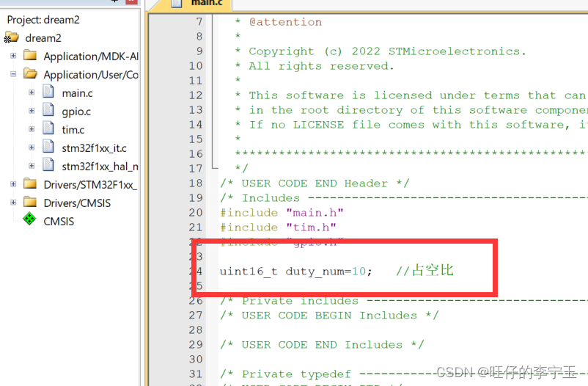
Task: Click the Drivers/CMSIS folder icon
Action: click(30, 202)
